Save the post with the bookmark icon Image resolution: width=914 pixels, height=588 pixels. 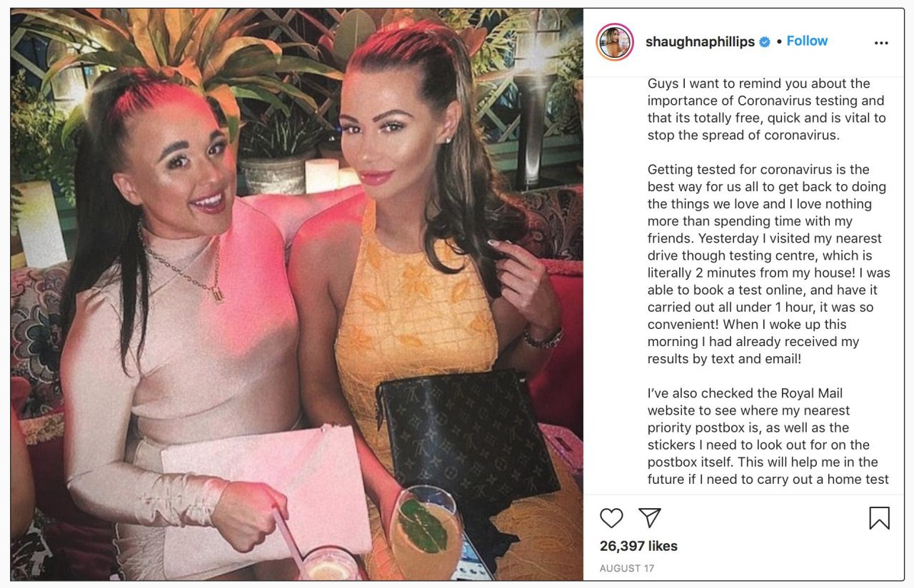click(879, 517)
